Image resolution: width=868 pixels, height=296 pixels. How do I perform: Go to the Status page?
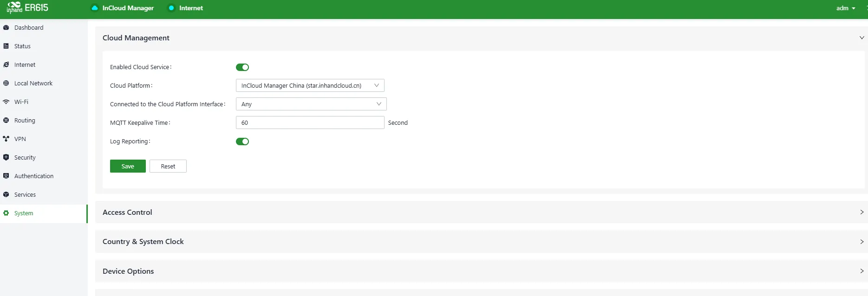click(x=44, y=46)
